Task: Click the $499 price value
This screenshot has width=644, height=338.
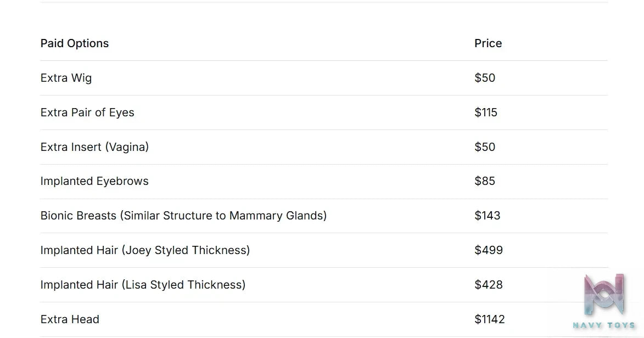Action: 488,250
